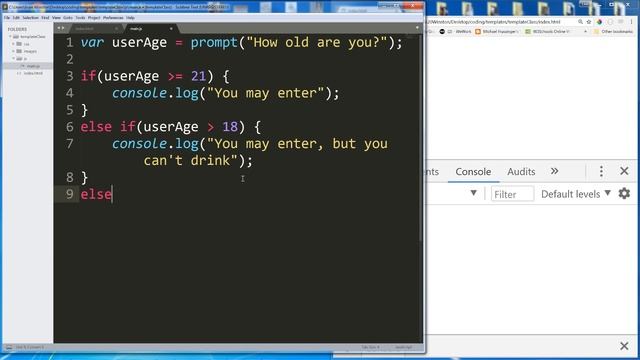This screenshot has height=360, width=640.
Task: Open console settings gear icon
Action: (624, 193)
